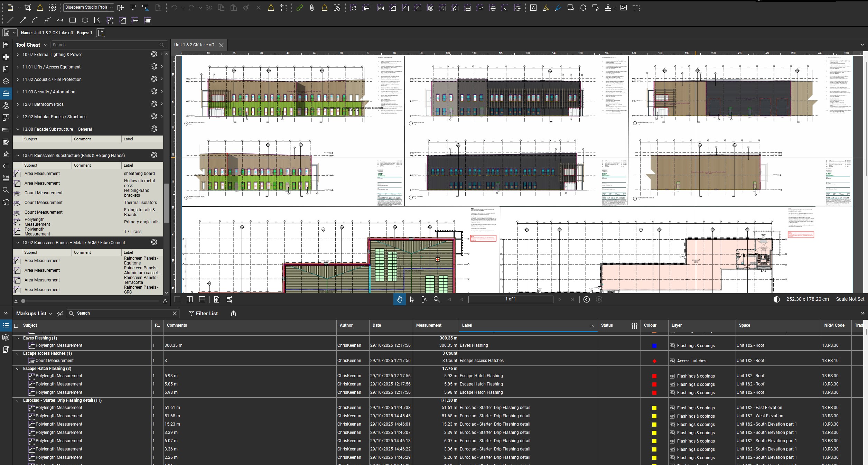Choose the Select arrow tool

(x=412, y=299)
